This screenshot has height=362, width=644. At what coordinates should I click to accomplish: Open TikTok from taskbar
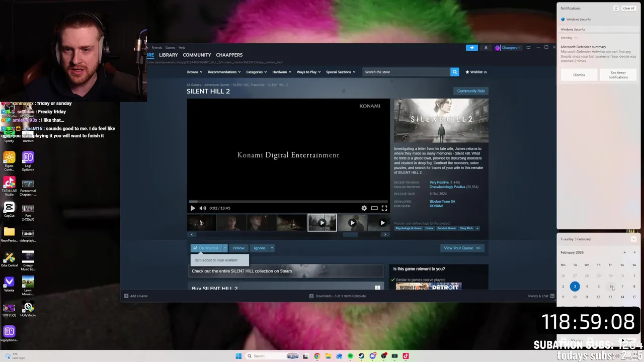[x=406, y=356]
